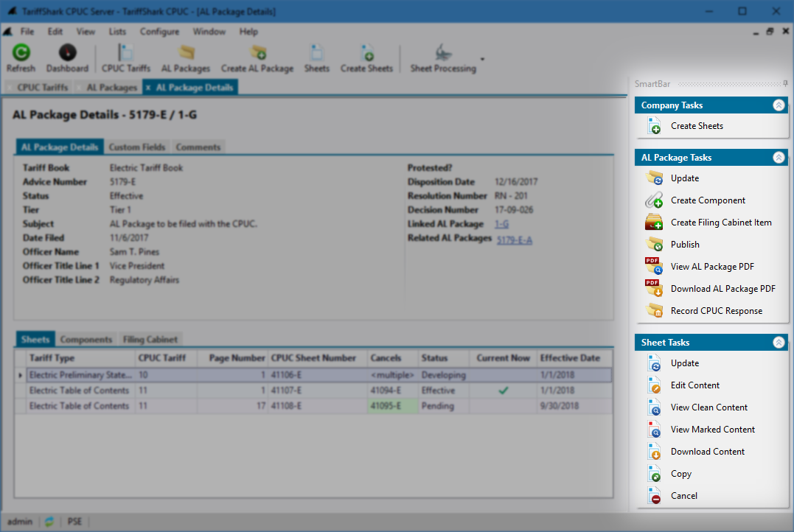Click the Create Filing Cabinet Item icon
The width and height of the screenshot is (794, 532).
click(x=654, y=223)
